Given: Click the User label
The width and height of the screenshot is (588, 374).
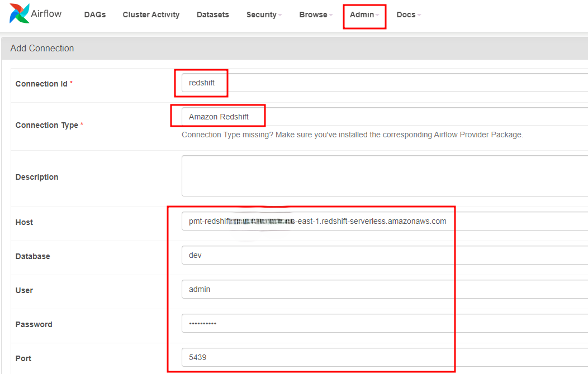Looking at the screenshot, I should tap(24, 290).
